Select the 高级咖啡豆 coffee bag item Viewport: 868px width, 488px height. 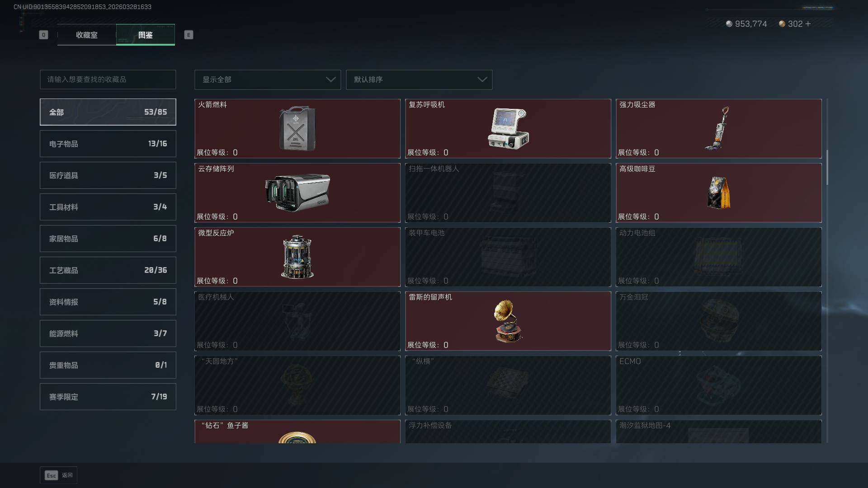718,192
